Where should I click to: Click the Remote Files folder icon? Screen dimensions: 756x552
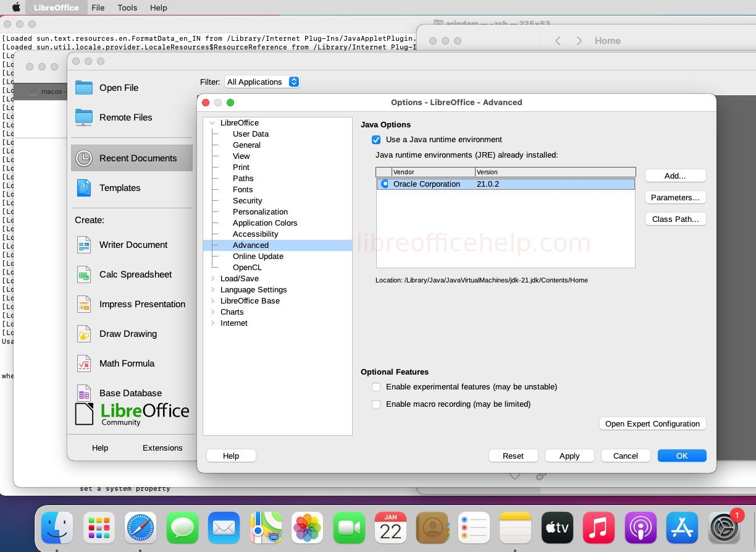pyautogui.click(x=84, y=117)
